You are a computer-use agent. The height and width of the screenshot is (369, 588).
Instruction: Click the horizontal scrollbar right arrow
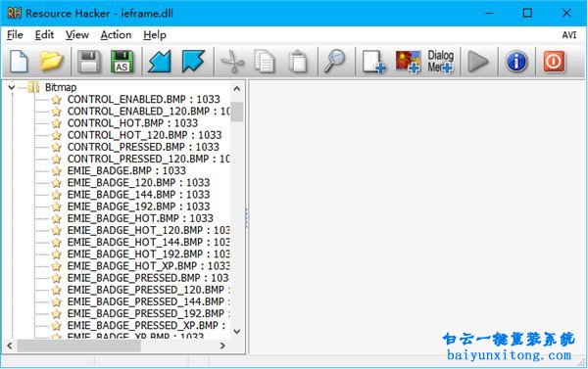tap(222, 346)
